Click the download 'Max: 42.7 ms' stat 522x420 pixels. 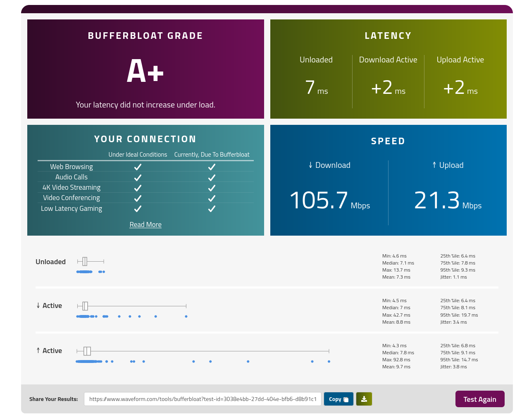tap(396, 315)
